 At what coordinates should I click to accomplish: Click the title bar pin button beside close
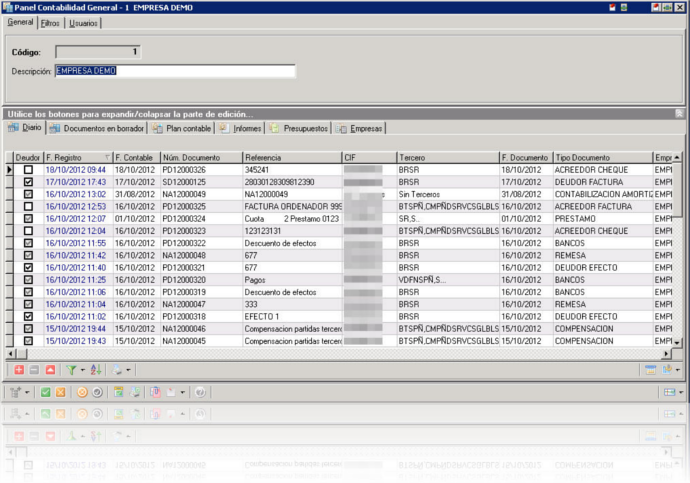tap(656, 7)
